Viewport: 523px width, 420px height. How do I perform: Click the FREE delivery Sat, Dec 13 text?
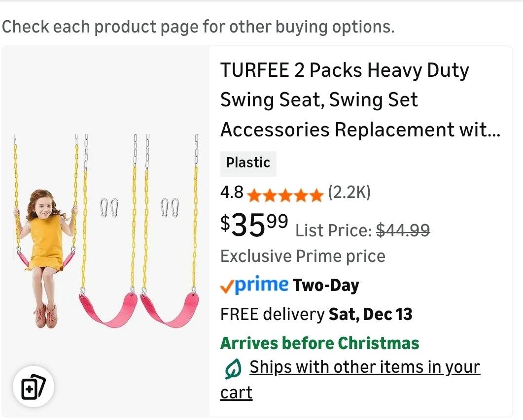pyautogui.click(x=316, y=314)
